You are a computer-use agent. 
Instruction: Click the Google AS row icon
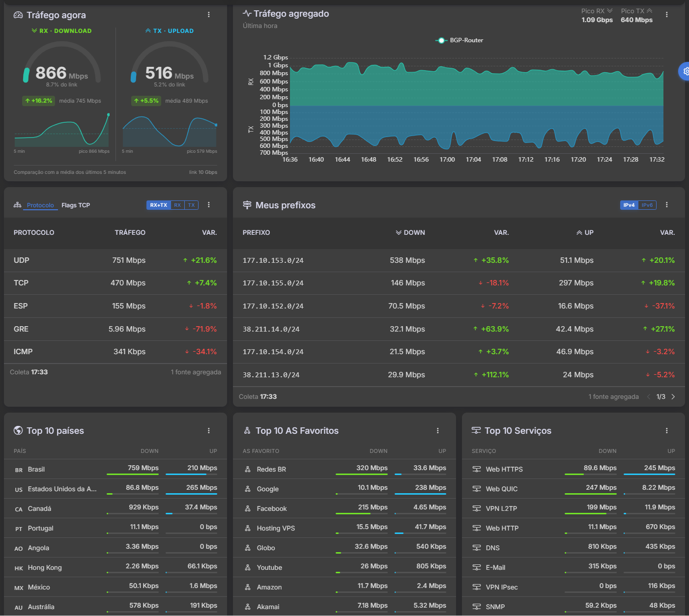pyautogui.click(x=248, y=489)
